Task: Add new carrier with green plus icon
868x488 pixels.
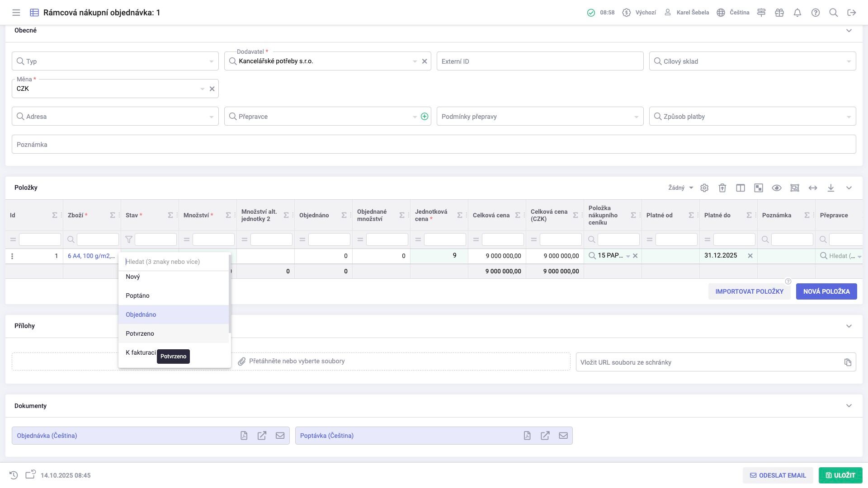Action: pyautogui.click(x=424, y=117)
